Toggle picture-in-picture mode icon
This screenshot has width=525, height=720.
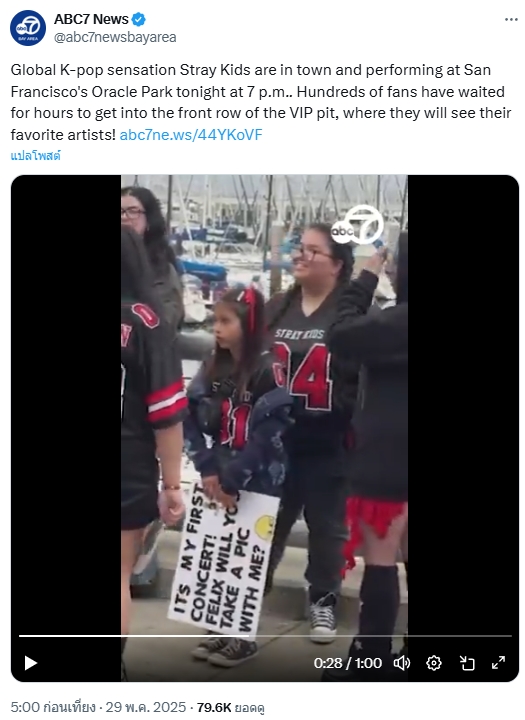(467, 663)
